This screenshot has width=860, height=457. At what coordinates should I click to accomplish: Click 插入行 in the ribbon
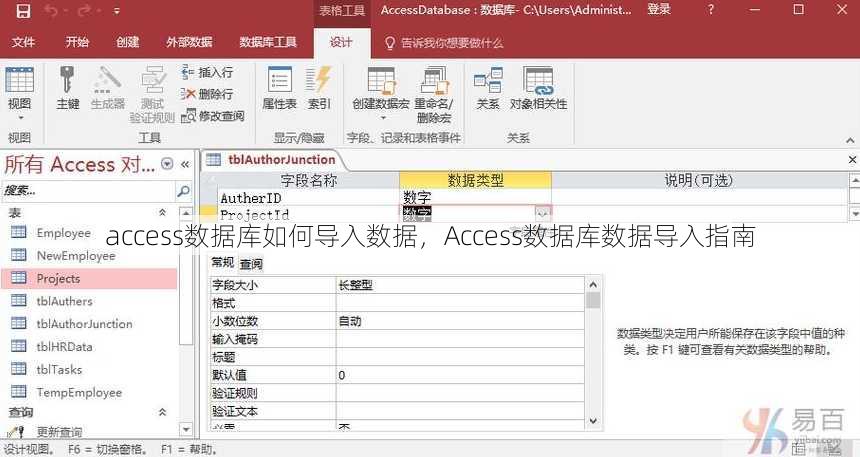tap(207, 72)
